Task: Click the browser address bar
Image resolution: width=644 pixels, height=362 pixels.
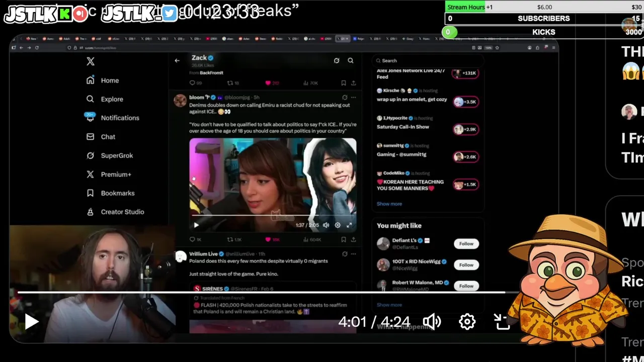Action: coord(267,48)
